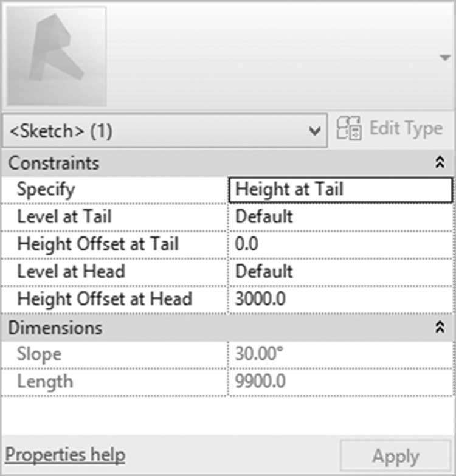Select the Length parameter label
The height and width of the screenshot is (476, 456).
point(45,382)
